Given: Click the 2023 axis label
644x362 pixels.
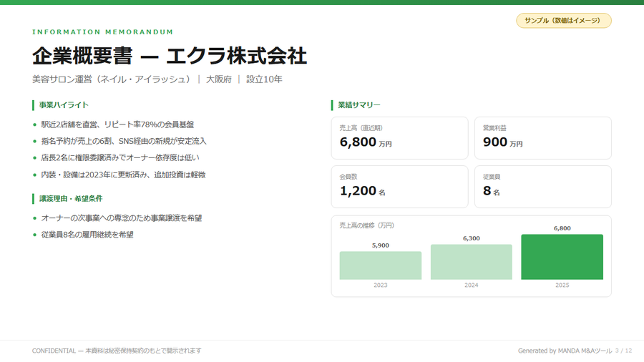Looking at the screenshot, I should pos(381,285).
